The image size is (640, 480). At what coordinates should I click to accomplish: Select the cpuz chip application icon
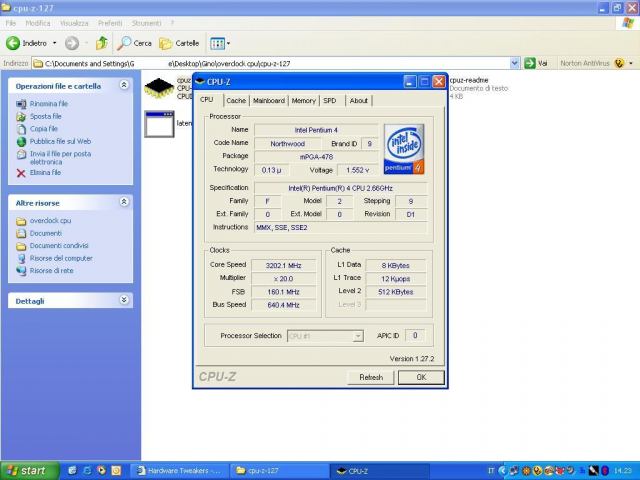click(x=159, y=88)
